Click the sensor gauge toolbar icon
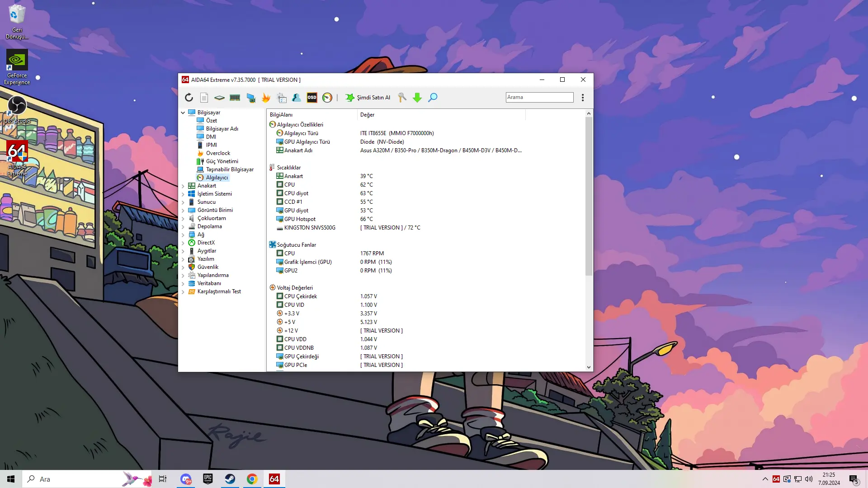Image resolution: width=868 pixels, height=488 pixels. click(x=327, y=98)
